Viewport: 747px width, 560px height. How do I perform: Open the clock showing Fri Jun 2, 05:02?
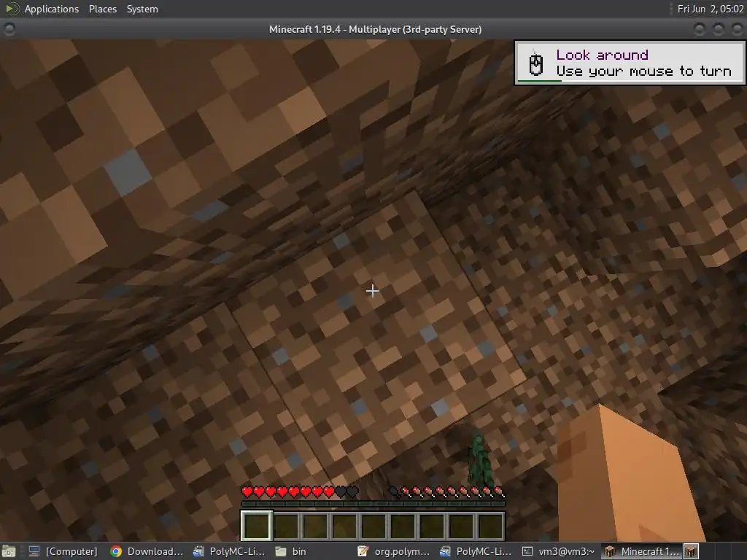point(710,9)
